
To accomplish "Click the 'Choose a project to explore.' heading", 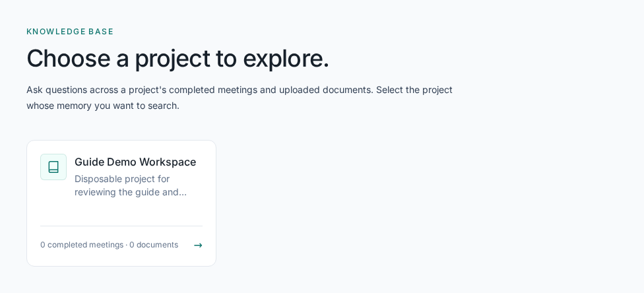I will [178, 58].
